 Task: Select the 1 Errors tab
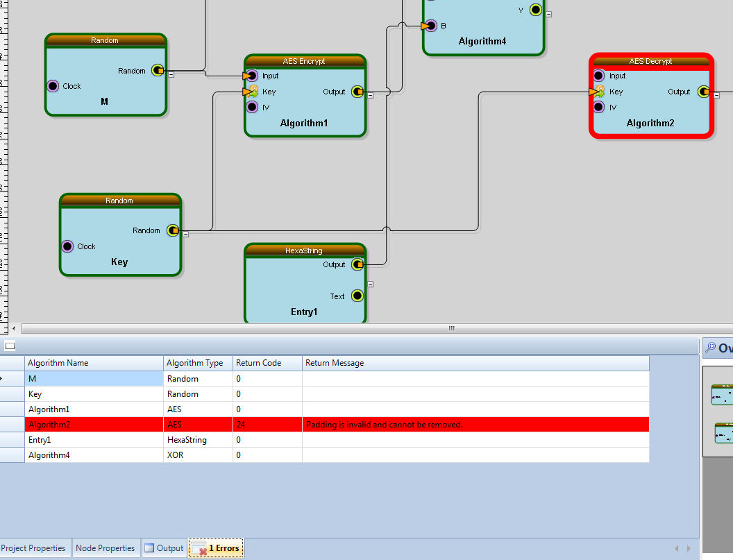coord(217,548)
